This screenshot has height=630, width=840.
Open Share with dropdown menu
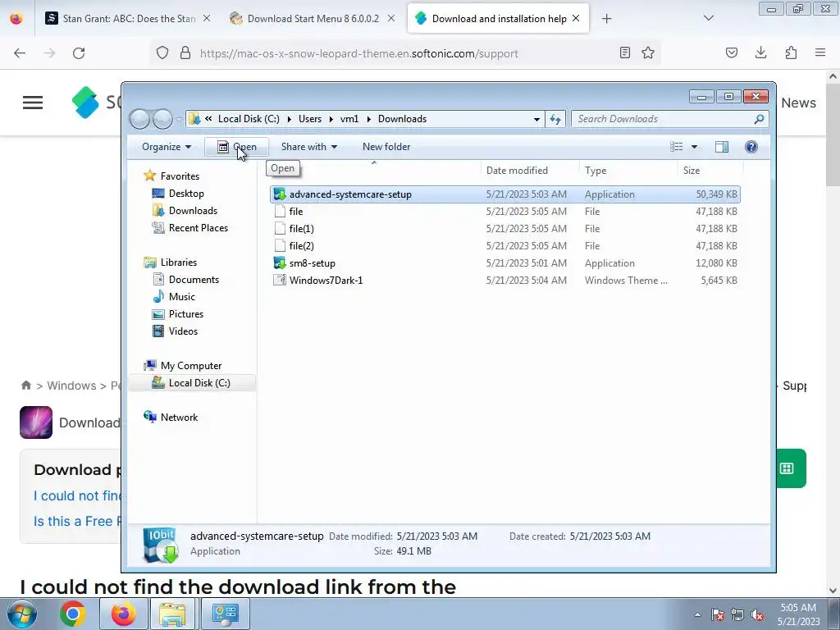[309, 147]
